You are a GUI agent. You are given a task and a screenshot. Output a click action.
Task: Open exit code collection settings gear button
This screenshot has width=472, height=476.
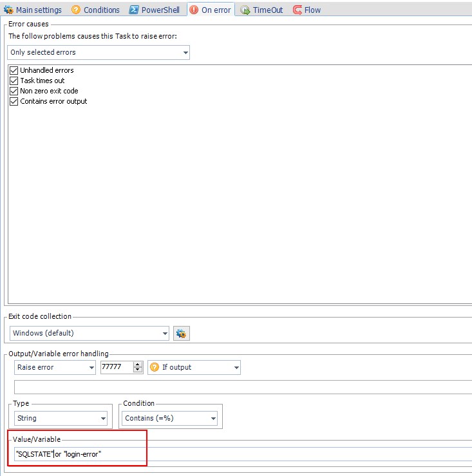181,333
